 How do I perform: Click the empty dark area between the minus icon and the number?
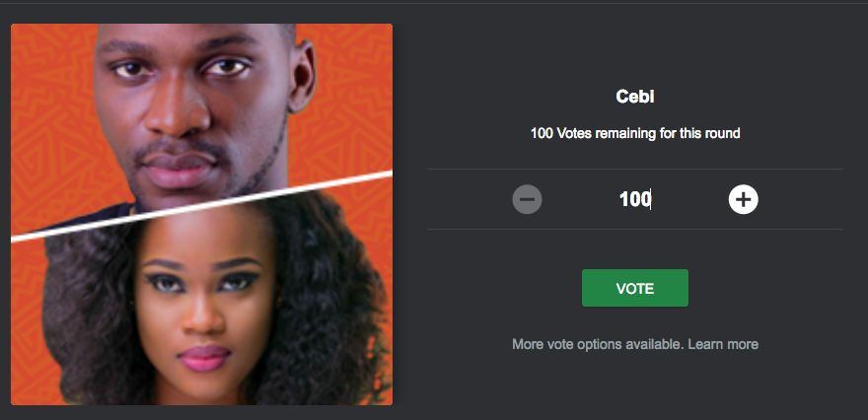578,199
